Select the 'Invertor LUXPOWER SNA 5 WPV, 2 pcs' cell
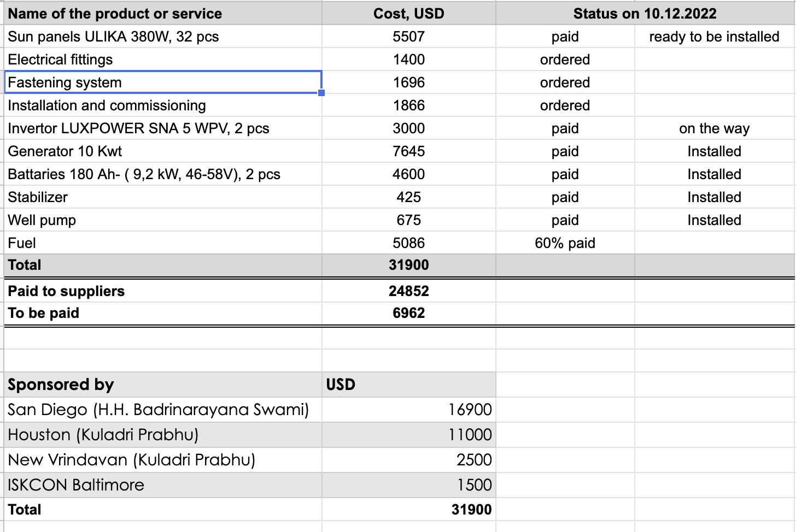Image resolution: width=796 pixels, height=532 pixels. 163,128
